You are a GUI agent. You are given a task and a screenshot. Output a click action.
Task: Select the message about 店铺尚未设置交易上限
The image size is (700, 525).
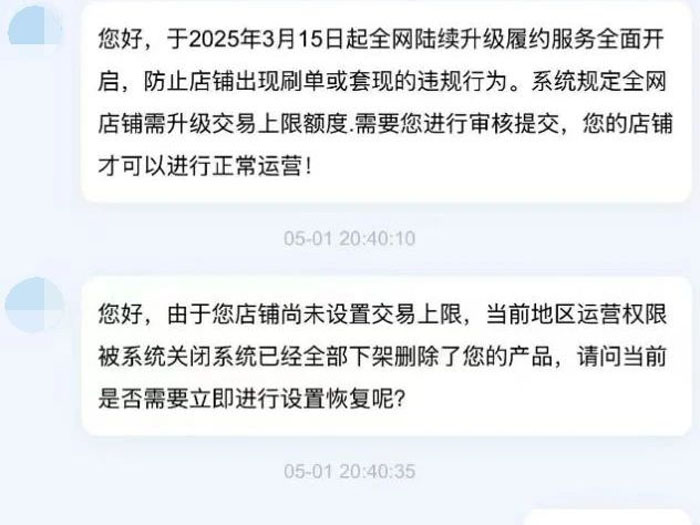click(x=386, y=356)
